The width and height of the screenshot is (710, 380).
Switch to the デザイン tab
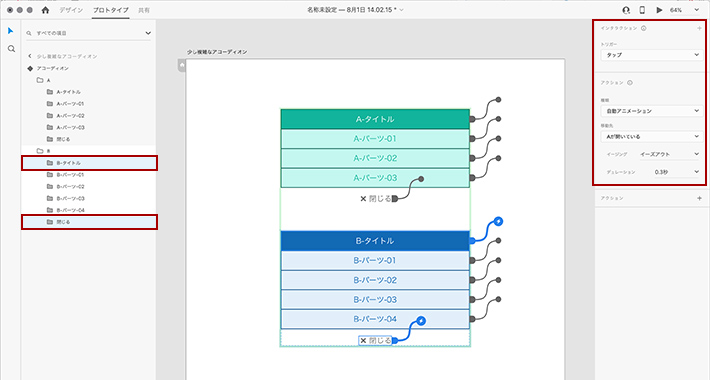(71, 10)
